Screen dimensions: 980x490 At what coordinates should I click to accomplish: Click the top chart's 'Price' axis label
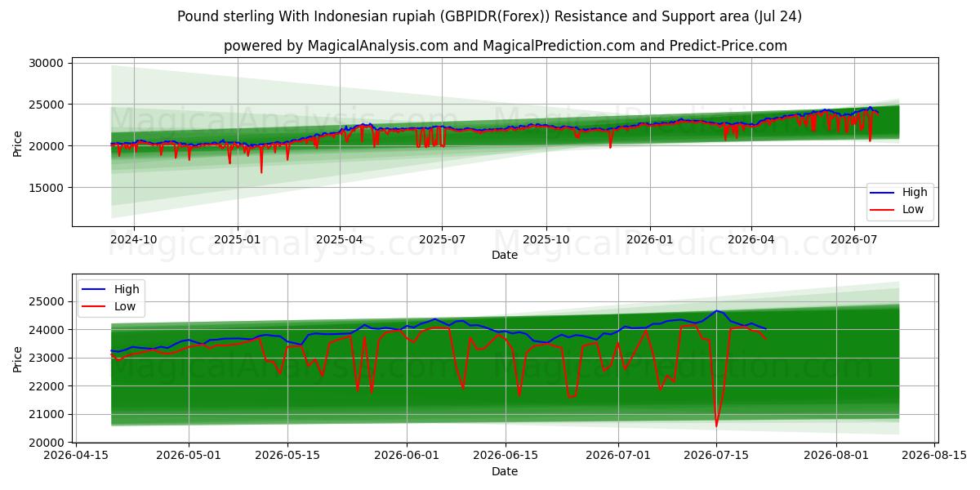click(x=18, y=144)
